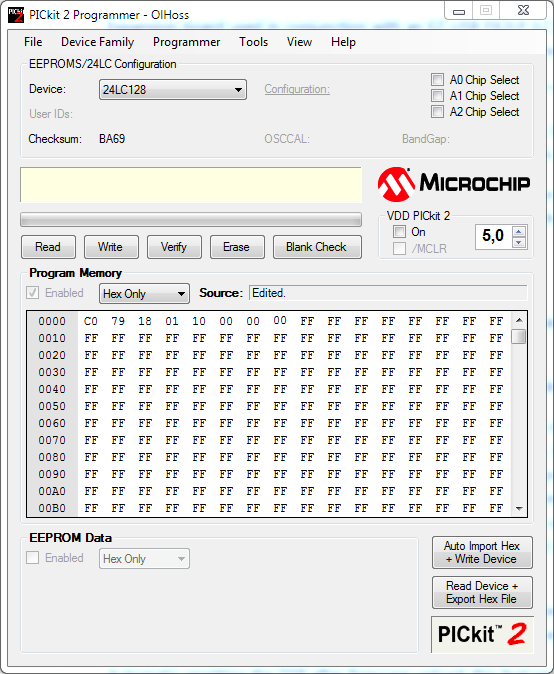Toggle Program Memory Enabled checkbox
554x674 pixels.
33,293
